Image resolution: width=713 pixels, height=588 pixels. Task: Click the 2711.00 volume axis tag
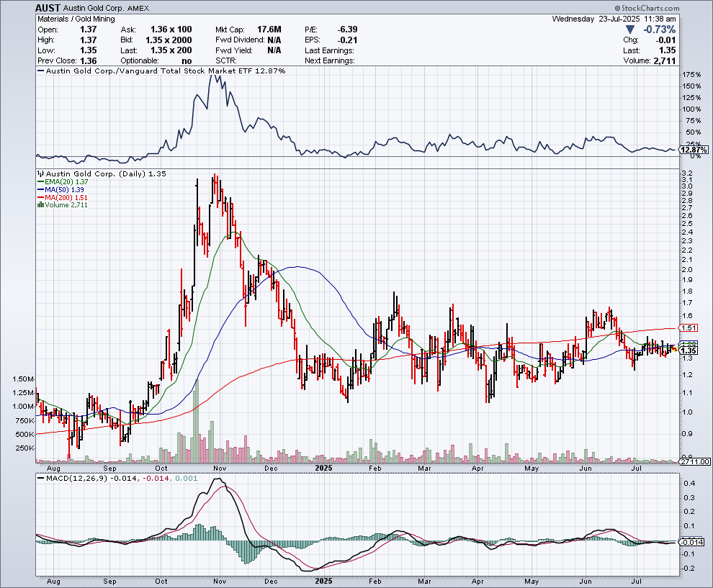694,462
